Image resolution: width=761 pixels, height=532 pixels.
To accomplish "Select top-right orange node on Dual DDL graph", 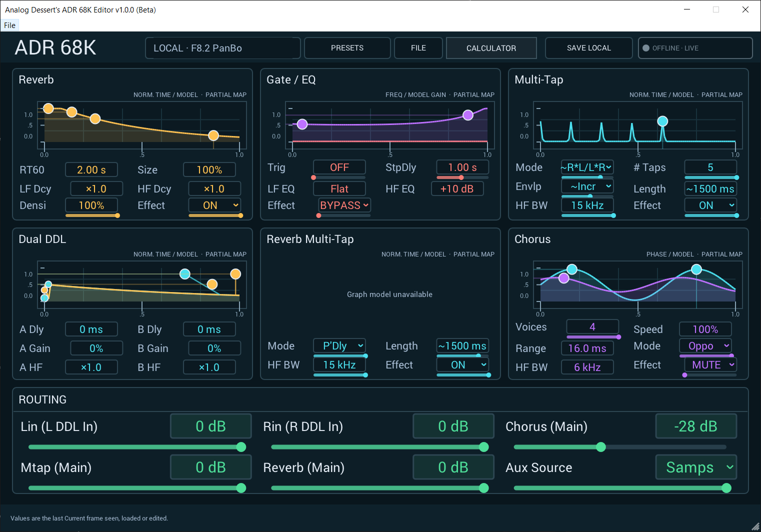I will click(235, 273).
